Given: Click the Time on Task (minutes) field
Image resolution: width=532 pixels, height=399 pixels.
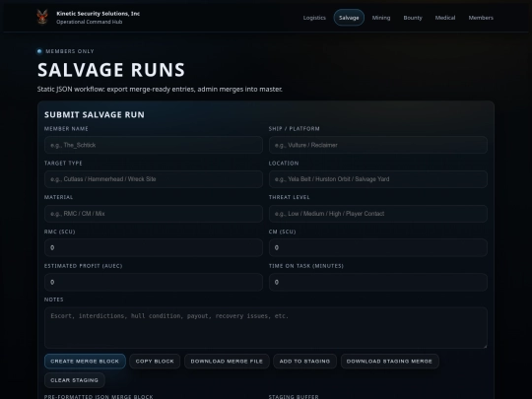Looking at the screenshot, I should coord(378,282).
